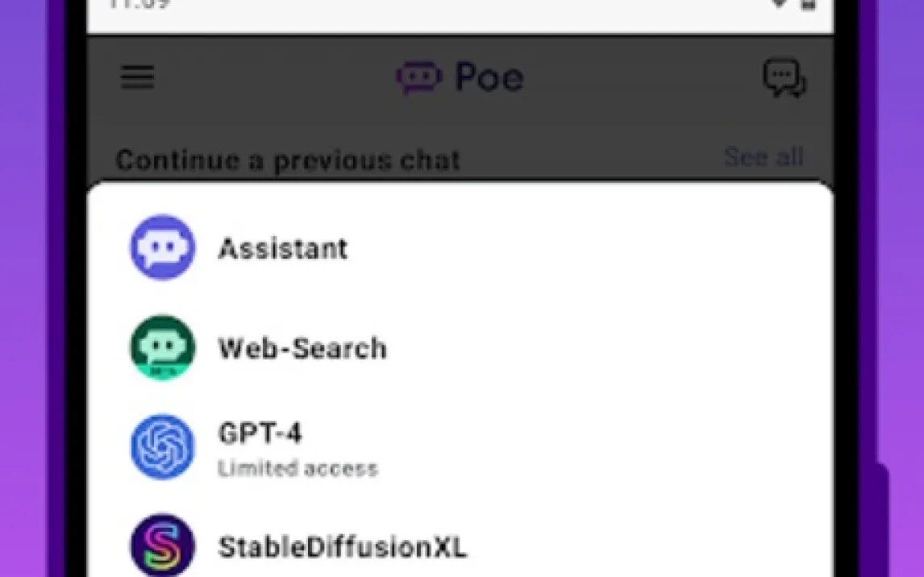Pick StableDiffusionXL from the bot list

tap(342, 548)
